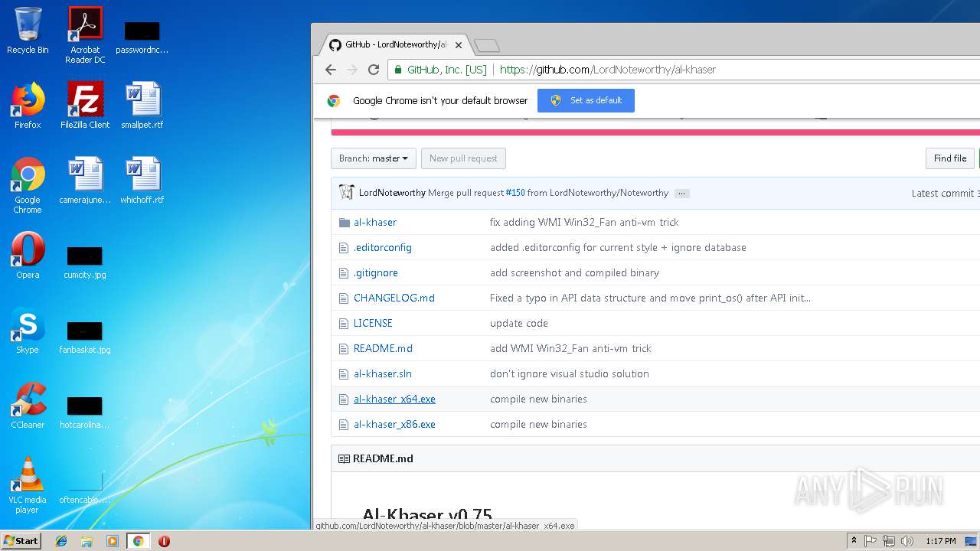
Task: Open al-khaser folder
Action: click(375, 222)
